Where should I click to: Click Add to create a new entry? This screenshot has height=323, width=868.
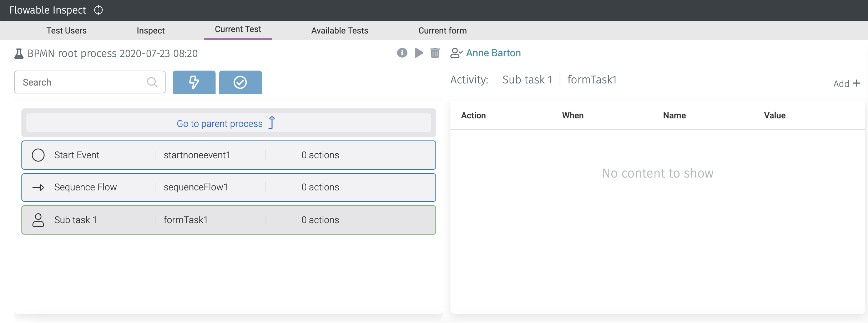tap(846, 83)
